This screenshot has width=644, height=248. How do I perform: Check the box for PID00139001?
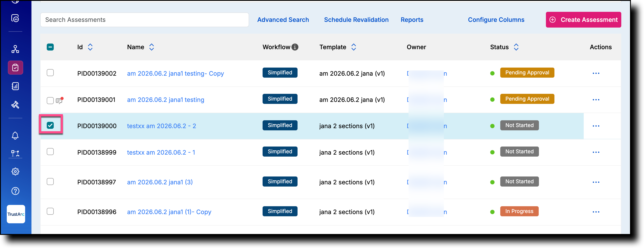coord(50,100)
